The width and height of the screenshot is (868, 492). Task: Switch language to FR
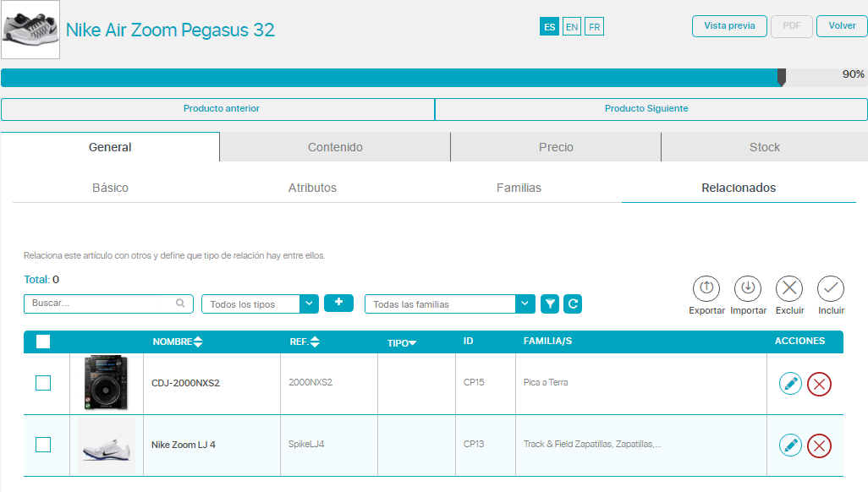tap(594, 26)
